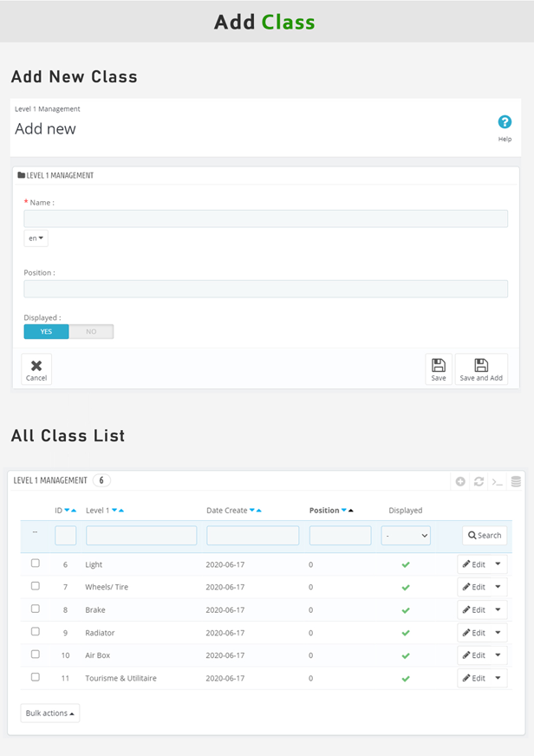Toggle displayed checkmark for Air Box
This screenshot has width=534, height=756.
tap(406, 655)
